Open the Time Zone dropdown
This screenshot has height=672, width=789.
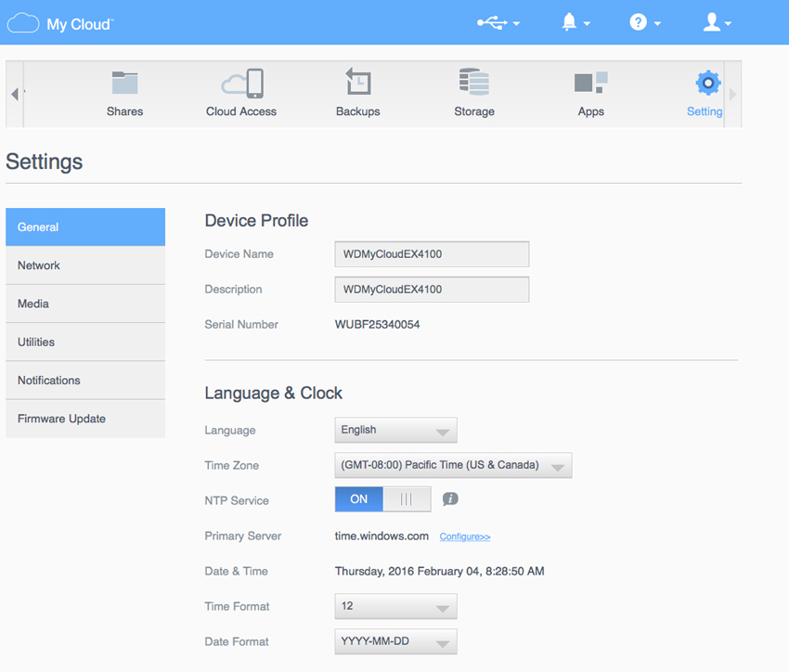click(x=453, y=465)
